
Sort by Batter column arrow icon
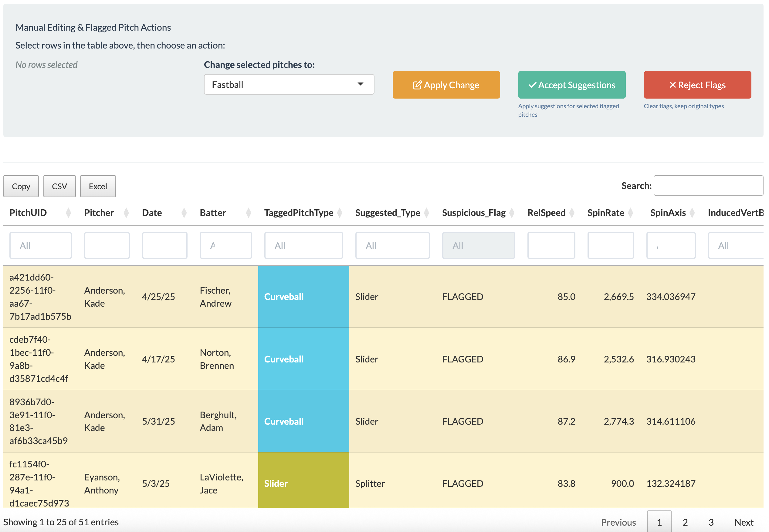(x=248, y=213)
